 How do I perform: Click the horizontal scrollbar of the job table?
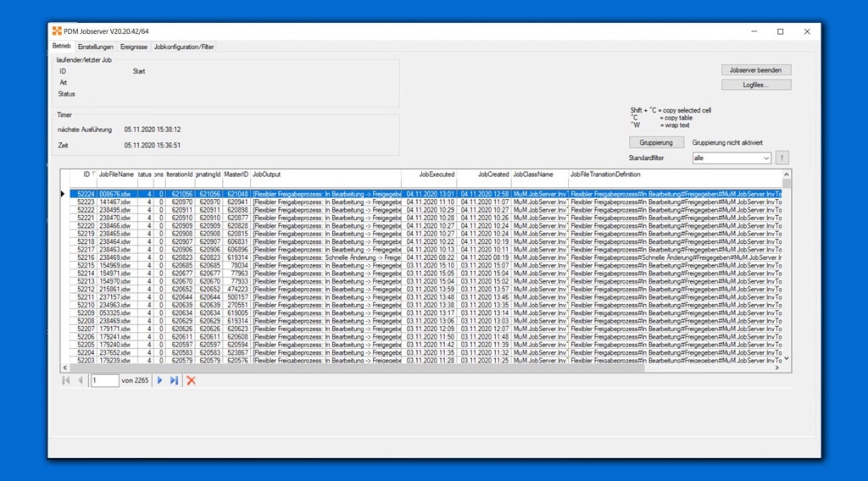[x=356, y=368]
